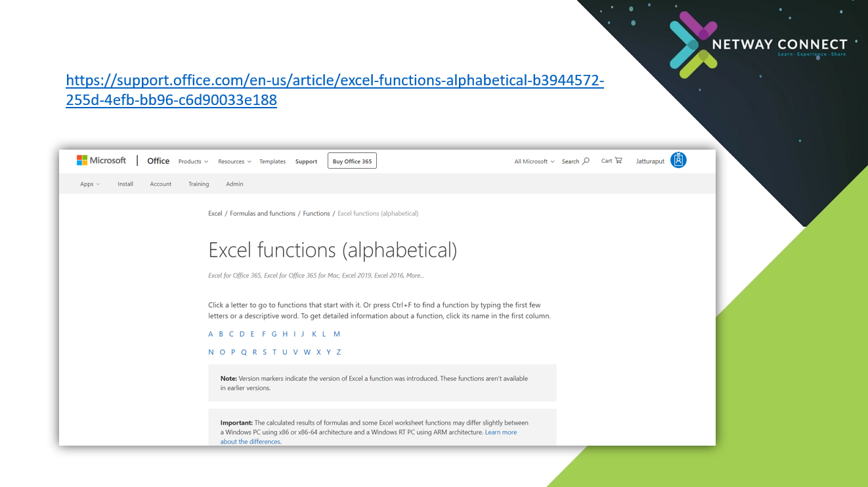The width and height of the screenshot is (868, 487).
Task: Click the Jatturaput account avatar
Action: (x=678, y=160)
